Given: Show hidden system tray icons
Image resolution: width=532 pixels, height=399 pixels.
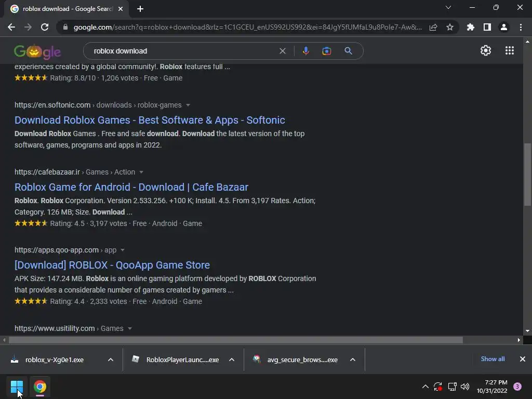Looking at the screenshot, I should (x=425, y=387).
